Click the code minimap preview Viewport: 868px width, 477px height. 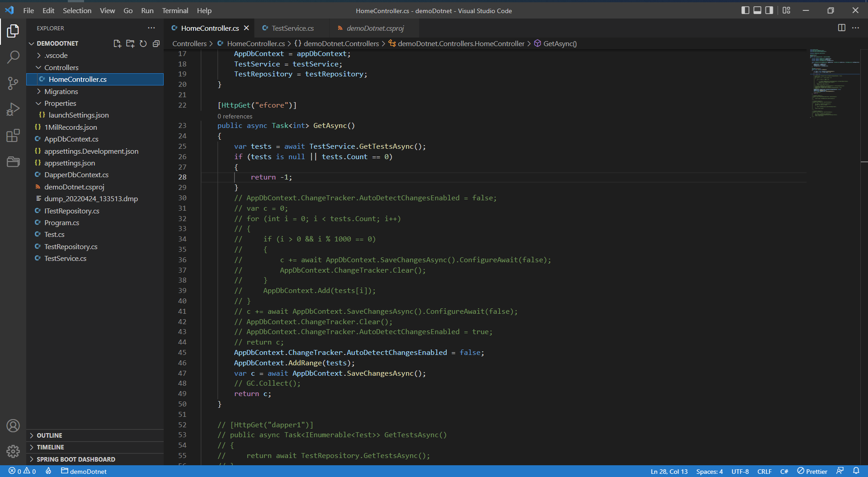pyautogui.click(x=834, y=83)
